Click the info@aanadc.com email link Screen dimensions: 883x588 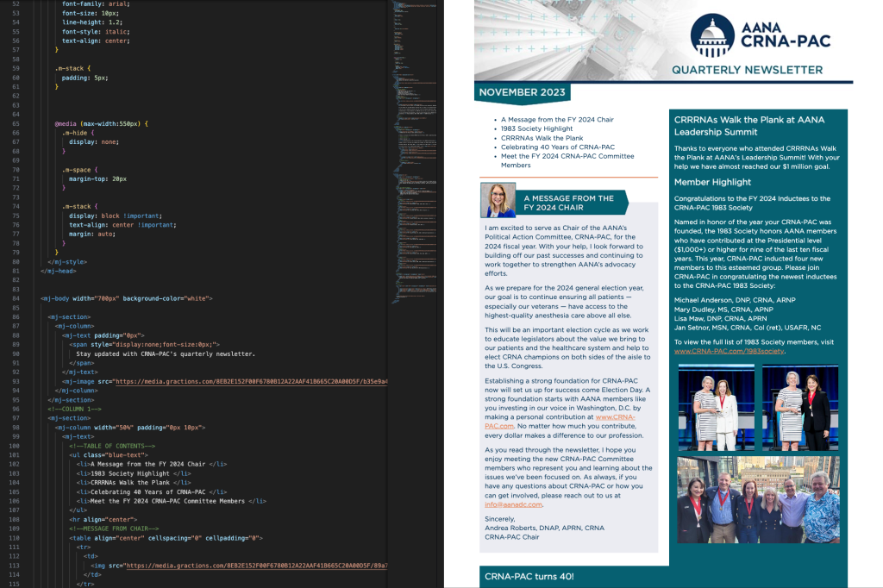click(x=513, y=504)
